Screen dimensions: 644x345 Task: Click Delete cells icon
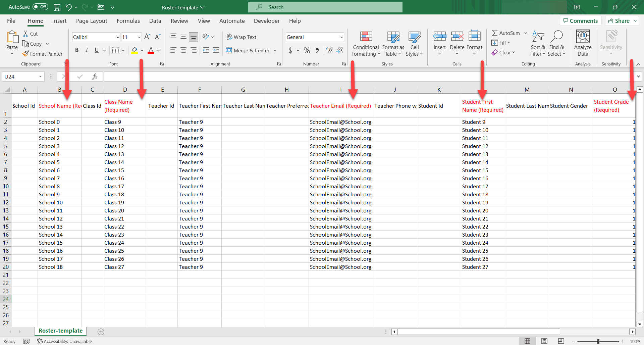[457, 37]
